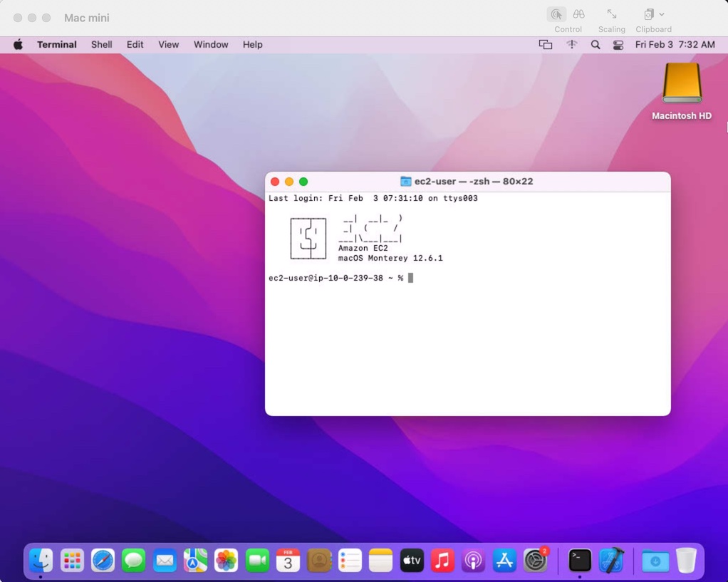Viewport: 728px width, 582px height.
Task: Click the "Mac mini" window title
Action: [x=87, y=18]
